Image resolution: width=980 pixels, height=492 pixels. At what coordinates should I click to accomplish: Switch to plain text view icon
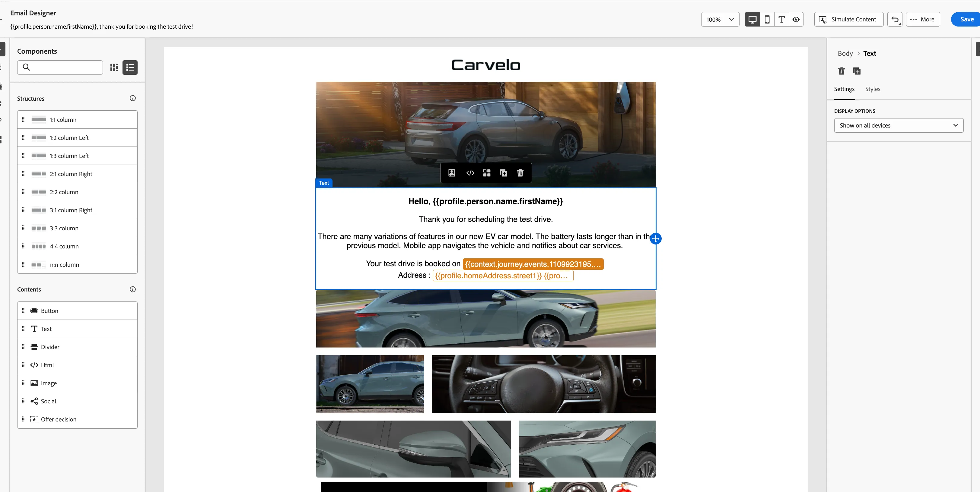pyautogui.click(x=781, y=19)
